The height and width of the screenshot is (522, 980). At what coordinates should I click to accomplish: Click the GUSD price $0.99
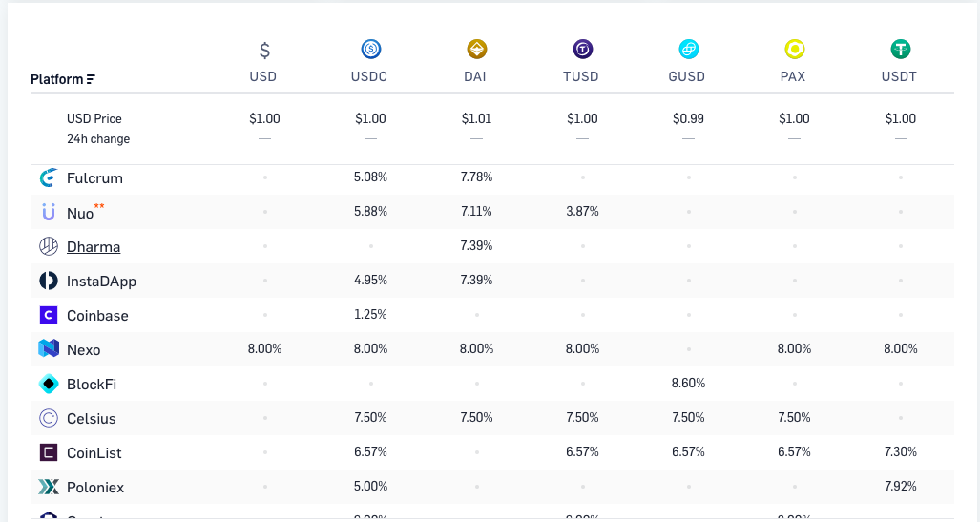coord(689,118)
